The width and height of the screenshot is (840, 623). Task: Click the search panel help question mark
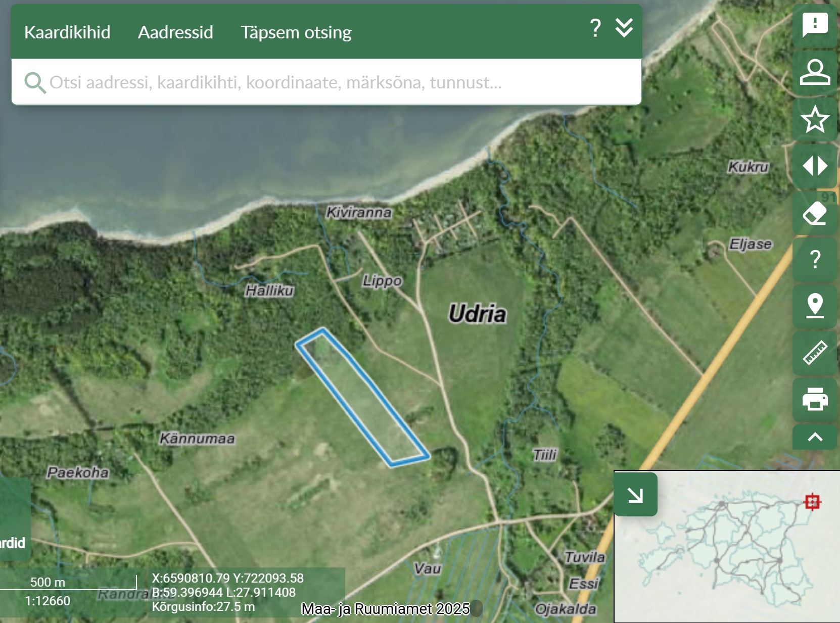point(595,28)
